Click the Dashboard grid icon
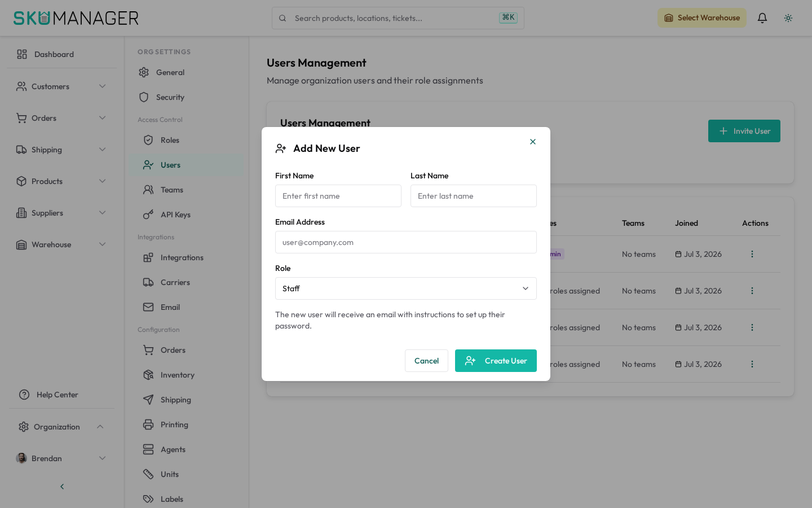The image size is (812, 508). pyautogui.click(x=22, y=54)
